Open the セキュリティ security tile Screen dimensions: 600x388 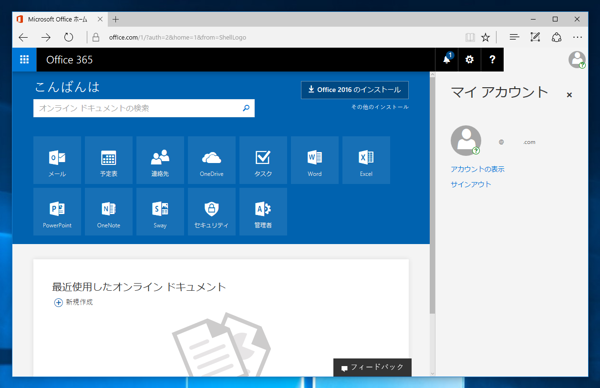click(x=212, y=212)
